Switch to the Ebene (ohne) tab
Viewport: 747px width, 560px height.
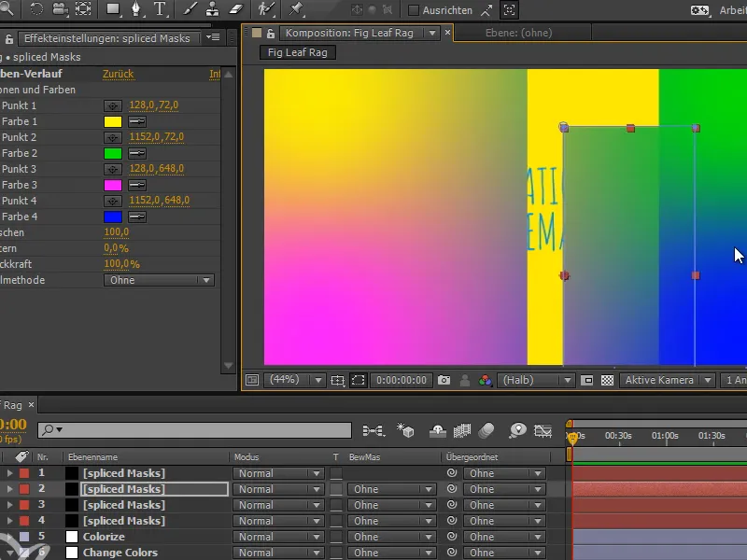click(x=519, y=33)
